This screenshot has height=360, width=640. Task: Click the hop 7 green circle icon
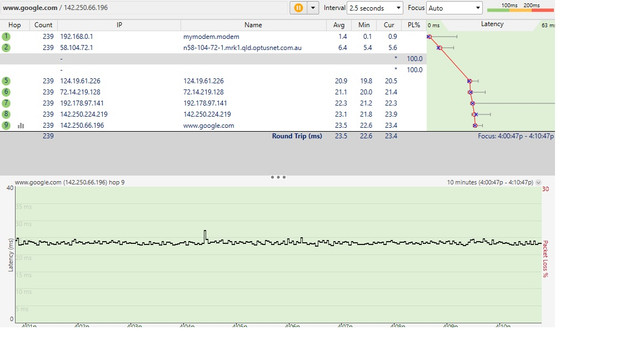[6, 103]
